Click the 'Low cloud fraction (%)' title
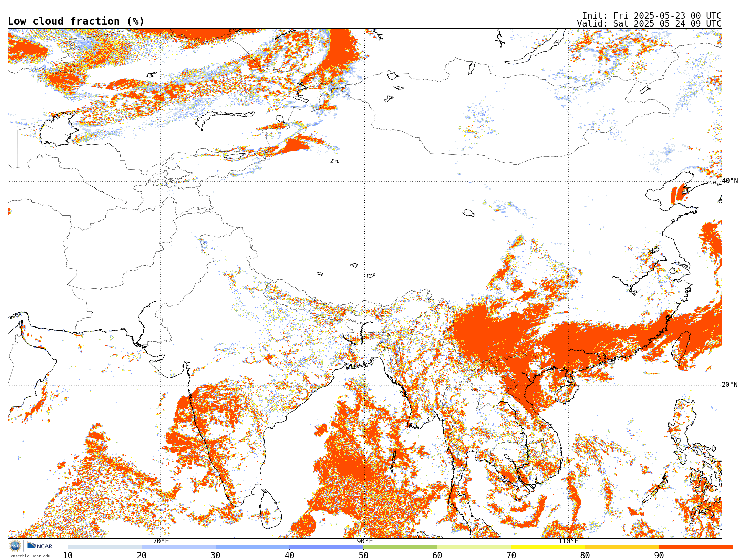 click(x=76, y=21)
